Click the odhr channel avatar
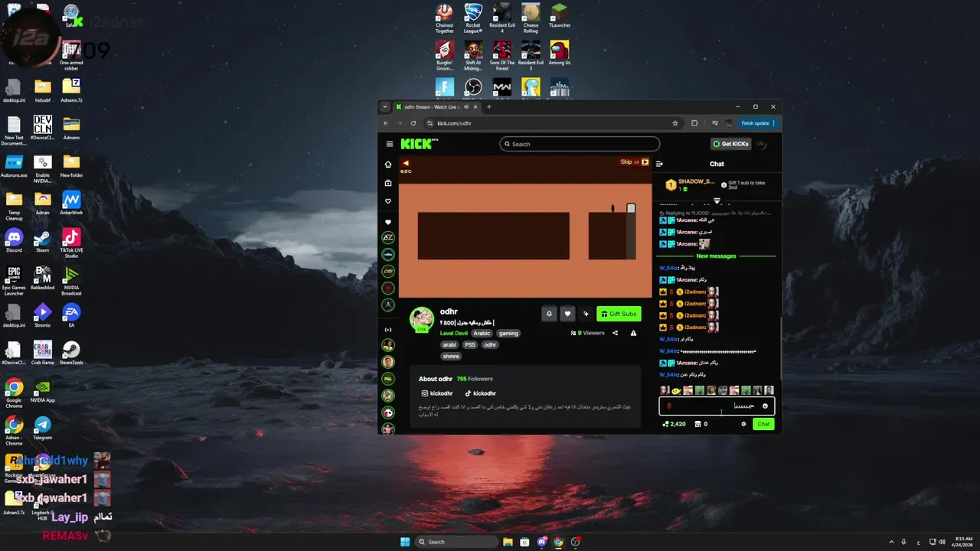 [x=422, y=319]
